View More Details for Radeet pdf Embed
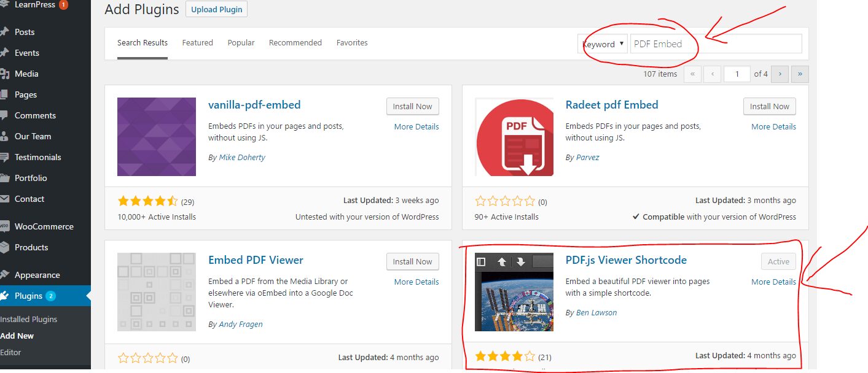The width and height of the screenshot is (868, 373). 773,127
